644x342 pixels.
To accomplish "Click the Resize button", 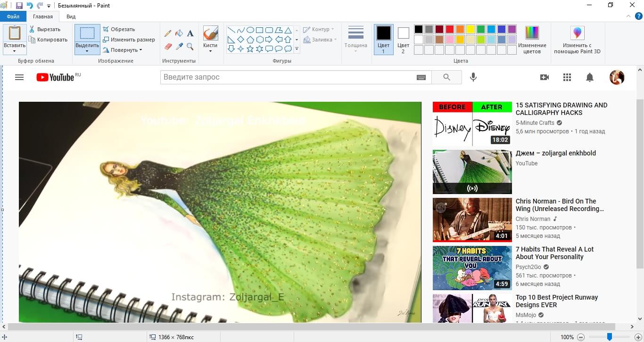I will coord(129,40).
